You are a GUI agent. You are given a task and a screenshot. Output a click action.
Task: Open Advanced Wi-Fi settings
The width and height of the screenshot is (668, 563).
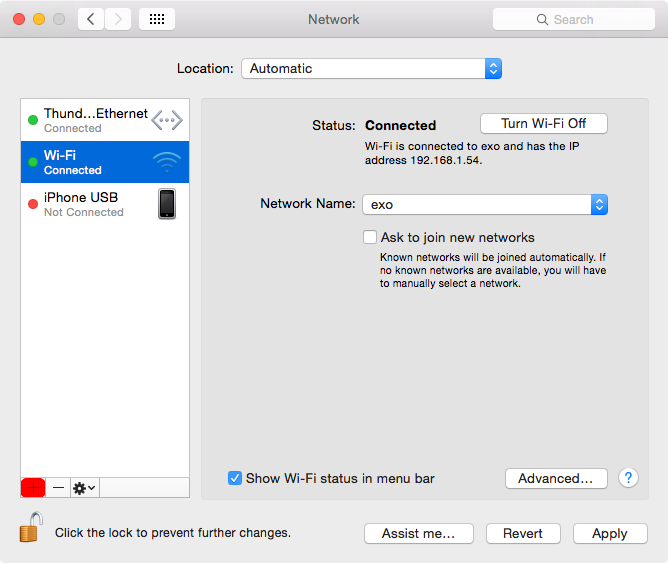pos(556,478)
